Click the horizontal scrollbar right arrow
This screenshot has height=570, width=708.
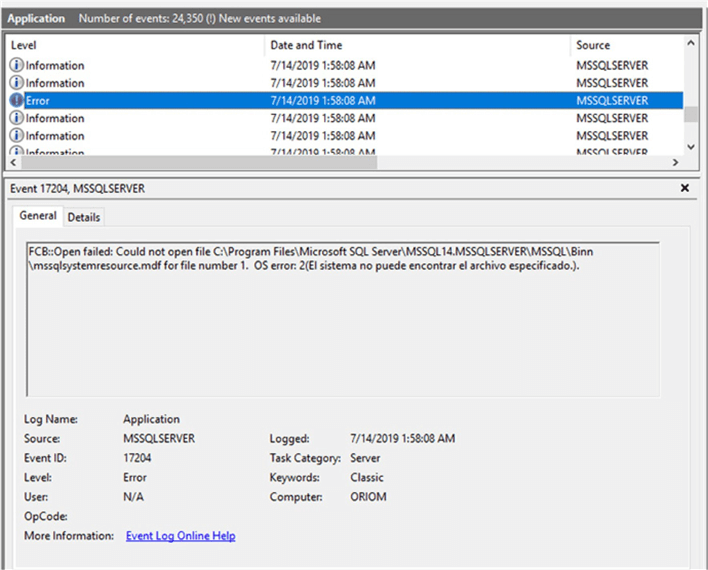click(x=675, y=162)
